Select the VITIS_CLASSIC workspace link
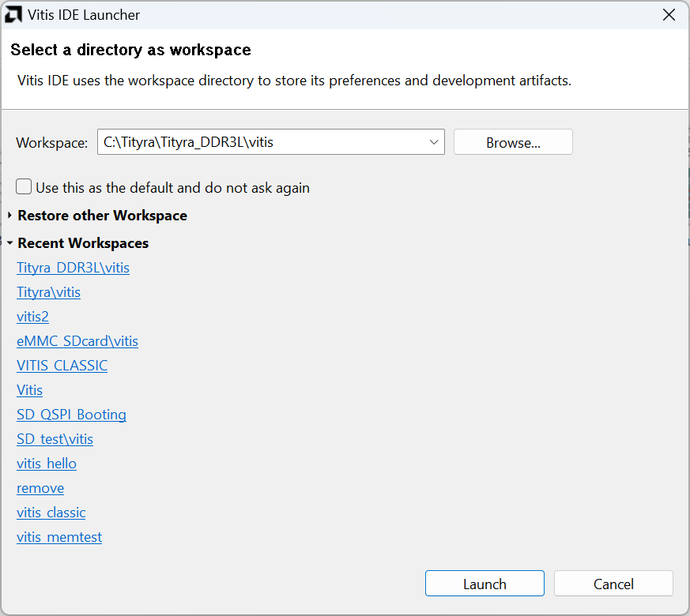Viewport: 690px width, 616px height. pyautogui.click(x=62, y=366)
